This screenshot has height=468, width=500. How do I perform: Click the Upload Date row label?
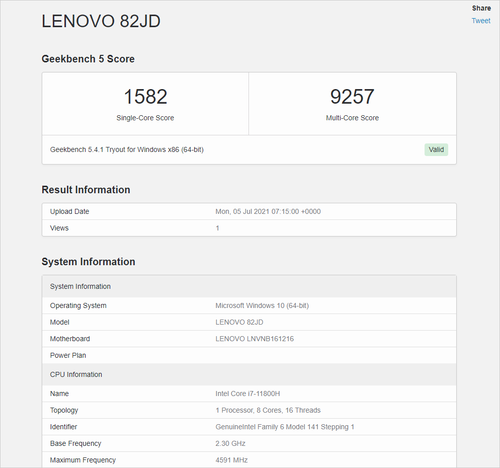point(69,211)
